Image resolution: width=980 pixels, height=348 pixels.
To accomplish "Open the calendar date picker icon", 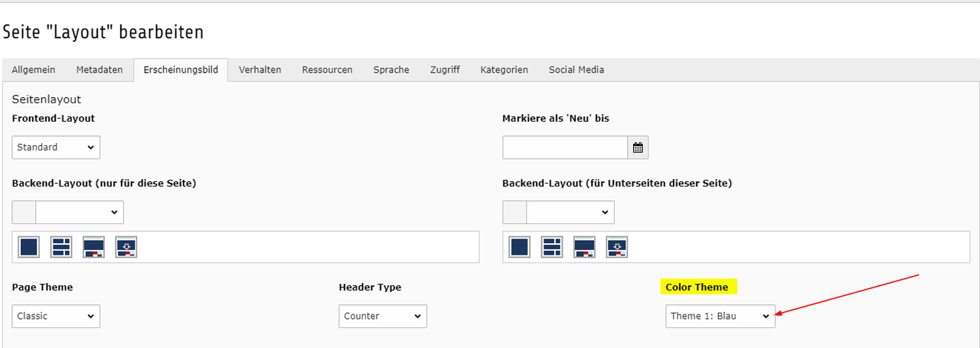I will tap(638, 148).
